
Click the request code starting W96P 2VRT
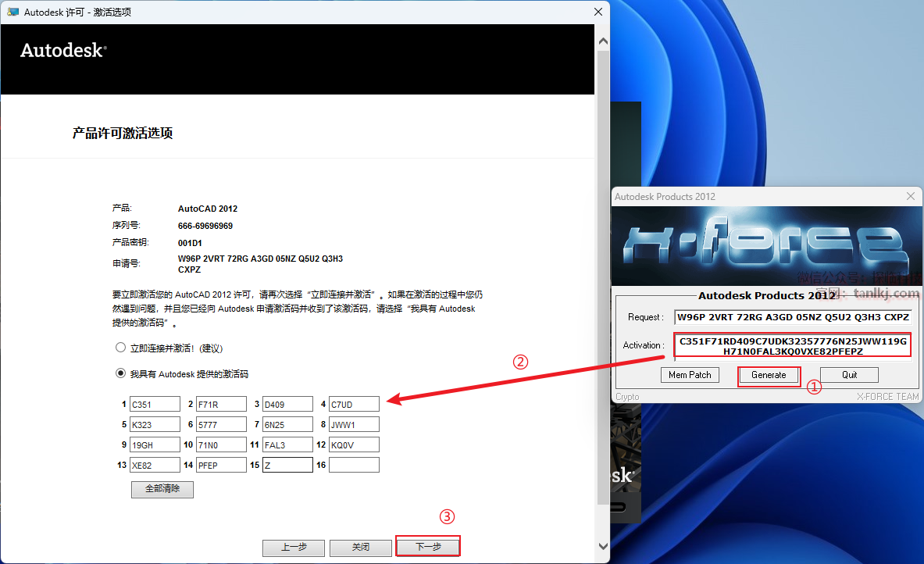click(260, 264)
